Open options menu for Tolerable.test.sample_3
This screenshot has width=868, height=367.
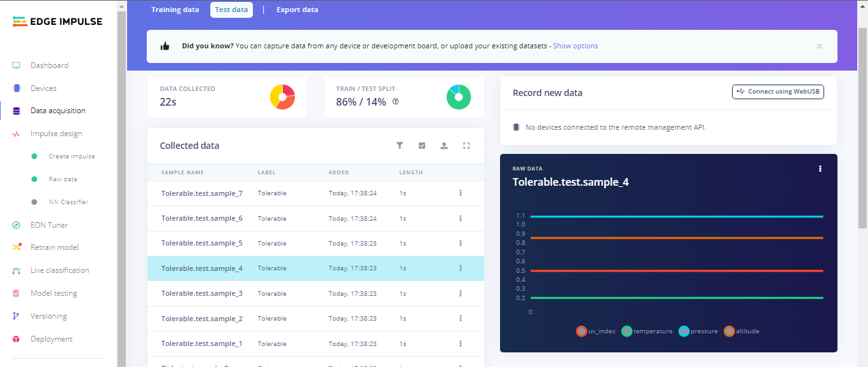(x=461, y=293)
